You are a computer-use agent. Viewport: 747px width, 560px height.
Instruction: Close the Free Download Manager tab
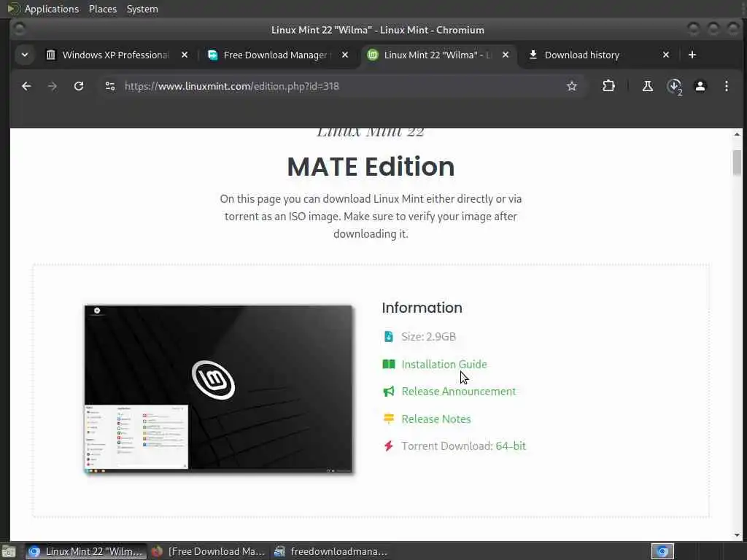click(345, 55)
